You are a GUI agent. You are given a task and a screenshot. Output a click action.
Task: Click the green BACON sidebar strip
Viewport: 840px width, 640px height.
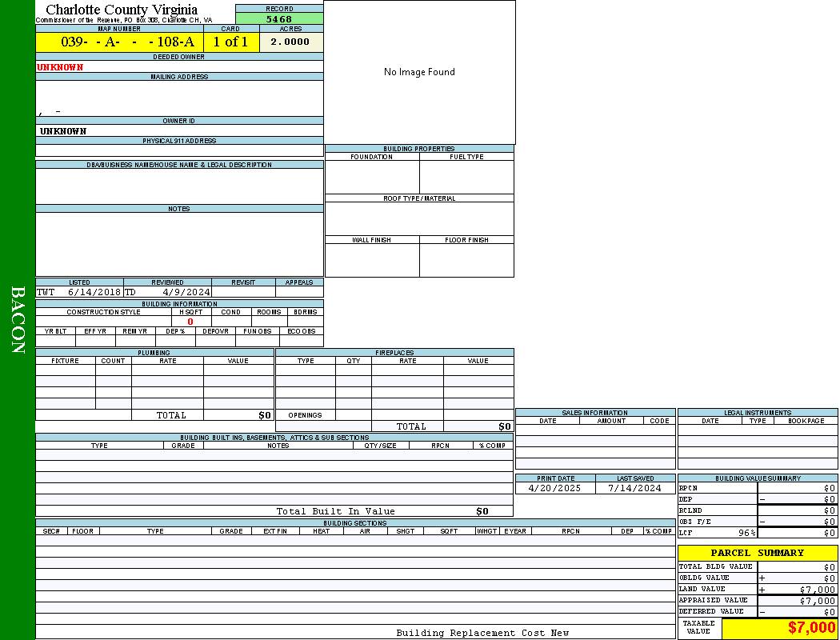18,320
